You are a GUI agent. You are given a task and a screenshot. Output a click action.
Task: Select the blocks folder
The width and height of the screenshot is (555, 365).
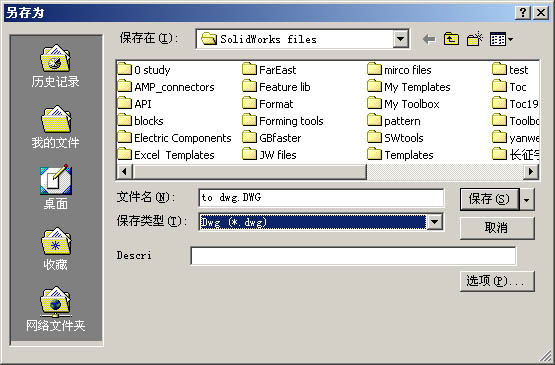140,121
